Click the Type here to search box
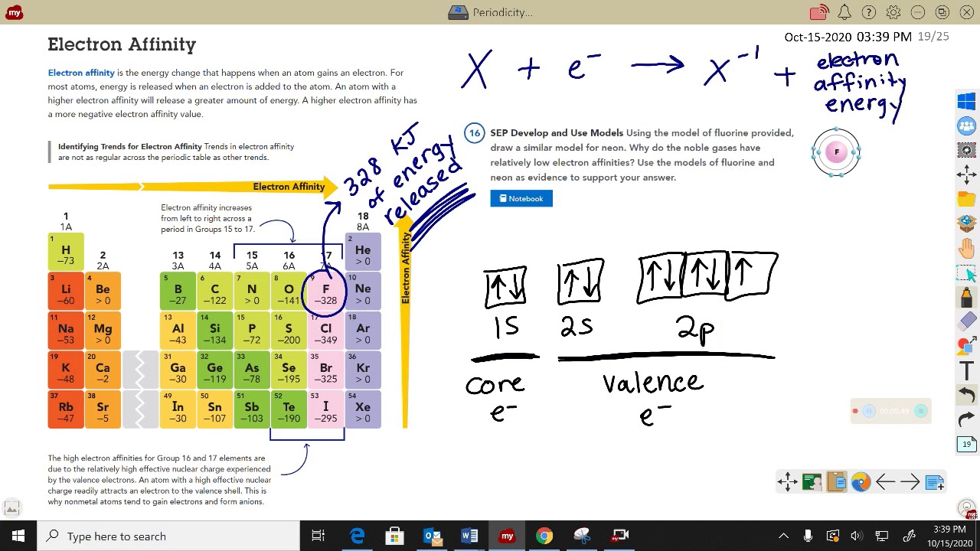Viewport: 980px width, 551px height. pos(168,536)
